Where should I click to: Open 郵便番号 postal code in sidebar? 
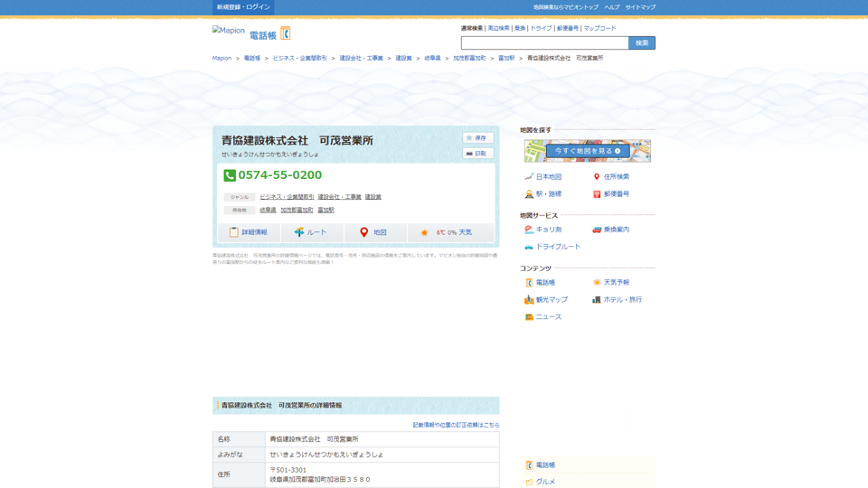coord(611,194)
